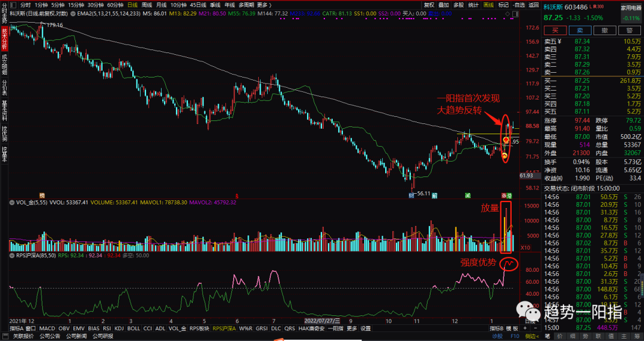
Task: Click the 减 event marker on the chart axis
Action: click(x=467, y=196)
